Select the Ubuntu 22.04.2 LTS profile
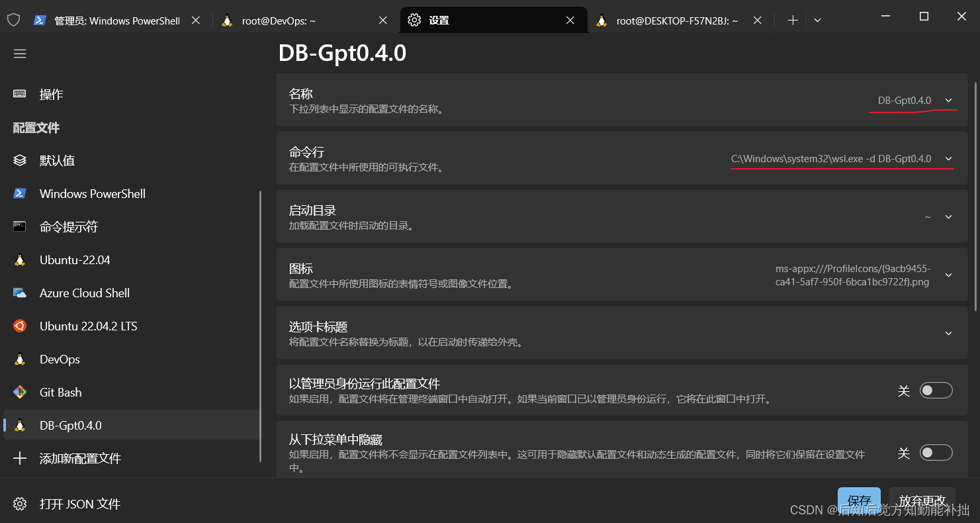 (131, 326)
